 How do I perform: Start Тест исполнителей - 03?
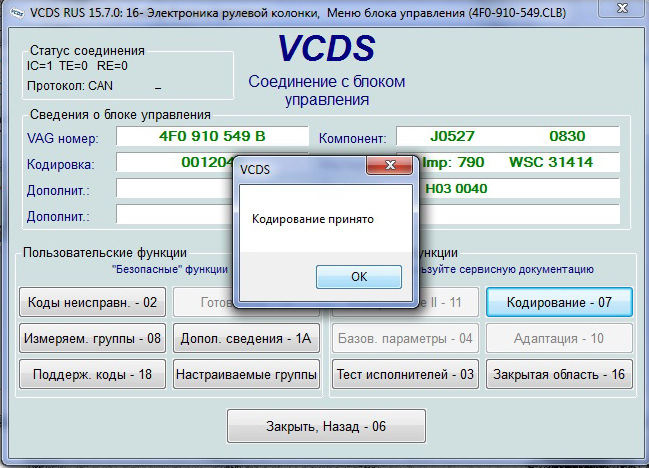coord(405,374)
